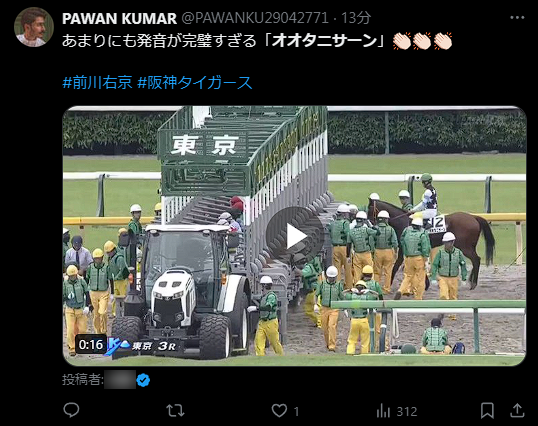The image size is (538, 426).
Task: View post analytics showing 312 views
Action: (x=397, y=411)
